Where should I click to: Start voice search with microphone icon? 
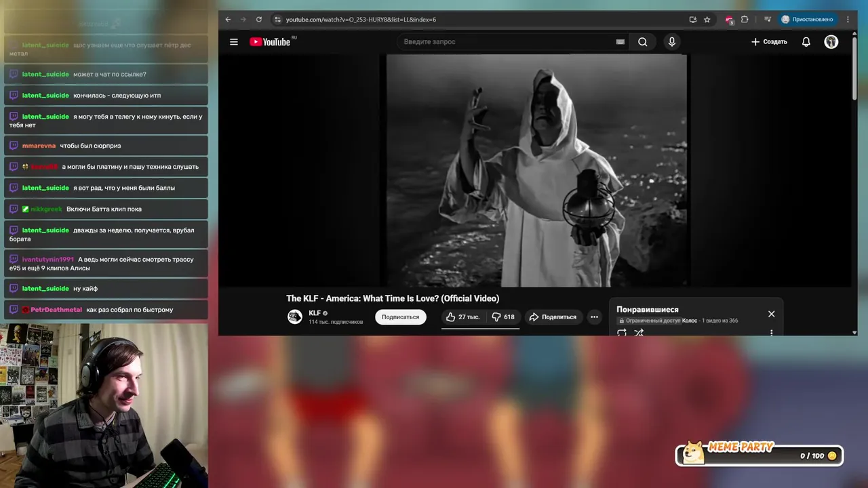[672, 42]
